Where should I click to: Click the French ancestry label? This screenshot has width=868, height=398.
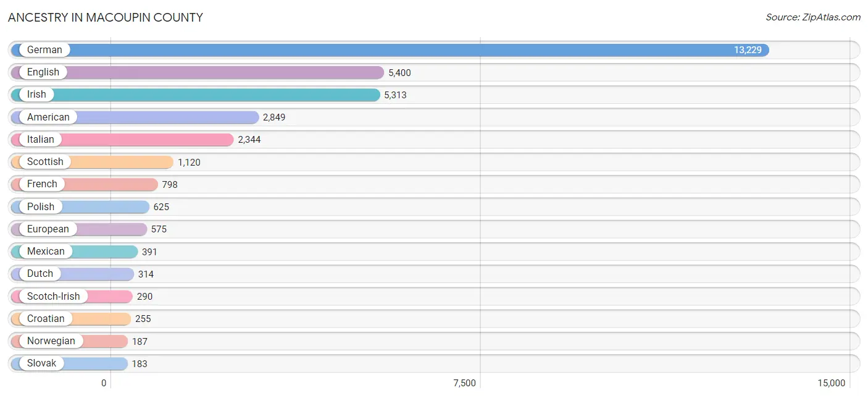coord(42,184)
